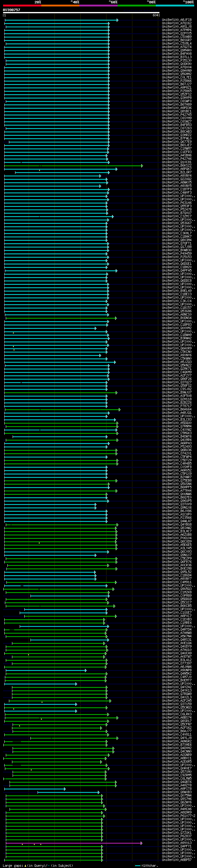Select hit label UniRef100_P42746
The image size is (197, 868).
click(177, 159)
